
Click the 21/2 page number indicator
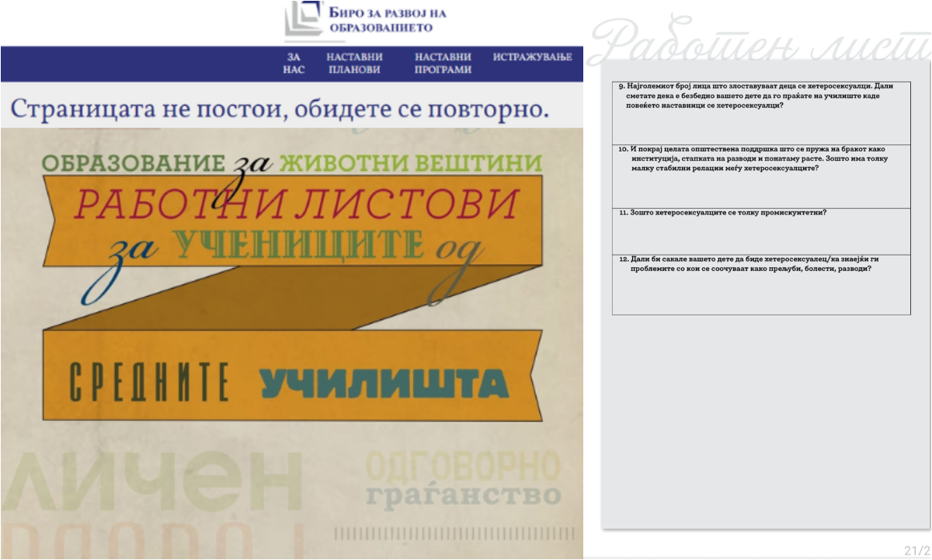[x=917, y=551]
